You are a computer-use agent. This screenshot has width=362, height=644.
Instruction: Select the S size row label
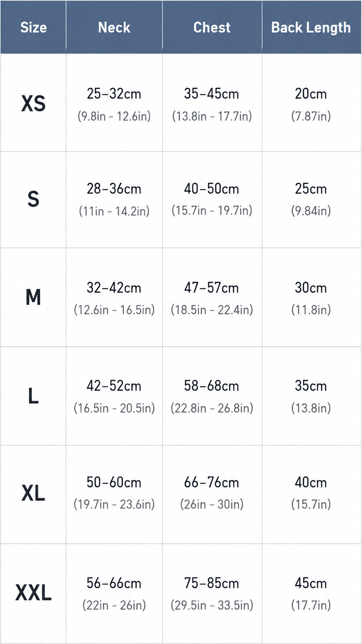coord(33,199)
